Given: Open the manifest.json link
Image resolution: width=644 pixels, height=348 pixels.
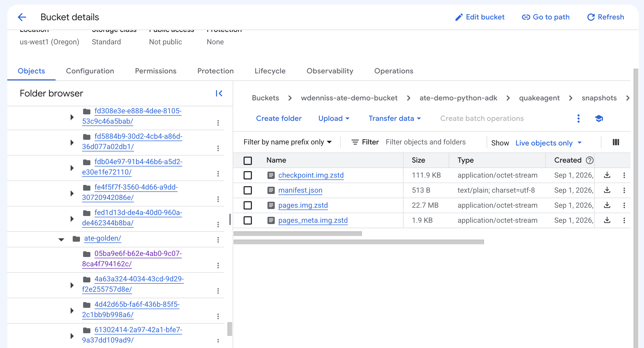Looking at the screenshot, I should pos(300,190).
